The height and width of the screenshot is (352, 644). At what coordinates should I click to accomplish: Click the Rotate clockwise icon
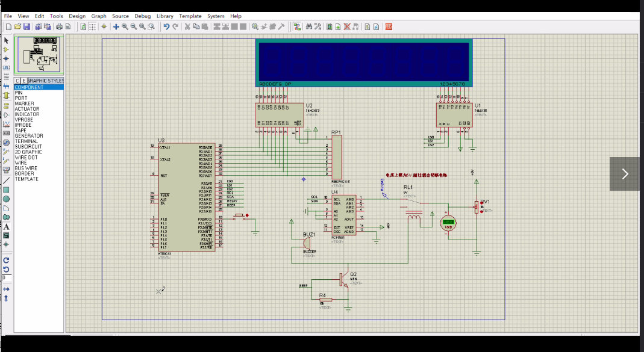6,261
